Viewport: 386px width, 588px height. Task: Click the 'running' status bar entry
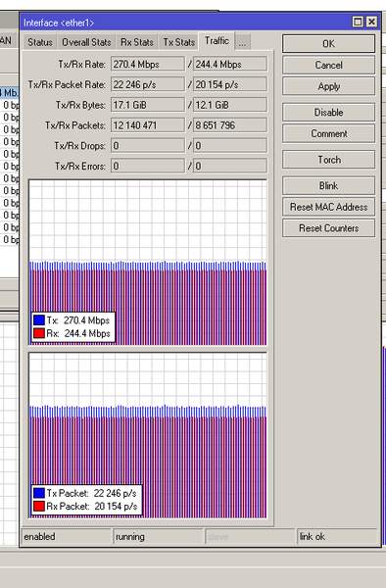coord(130,537)
